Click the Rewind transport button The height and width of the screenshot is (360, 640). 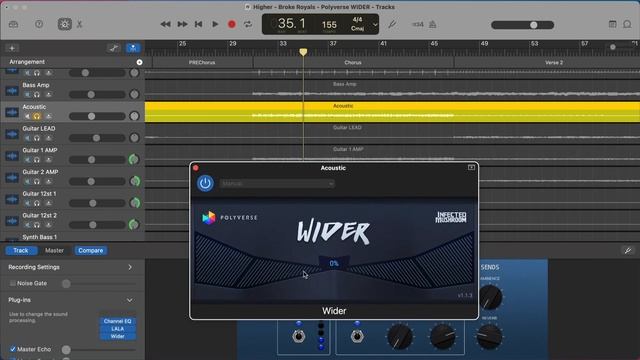click(x=165, y=24)
